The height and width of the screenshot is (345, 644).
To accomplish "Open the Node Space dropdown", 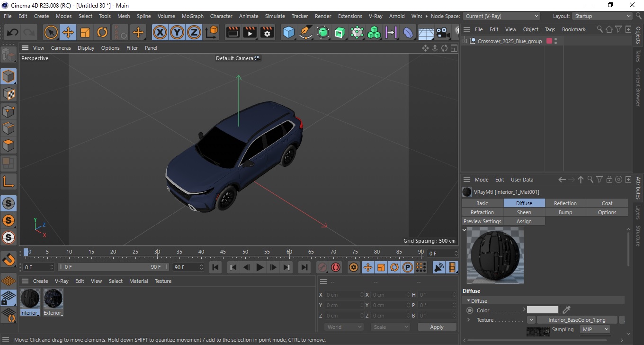I will (x=501, y=16).
